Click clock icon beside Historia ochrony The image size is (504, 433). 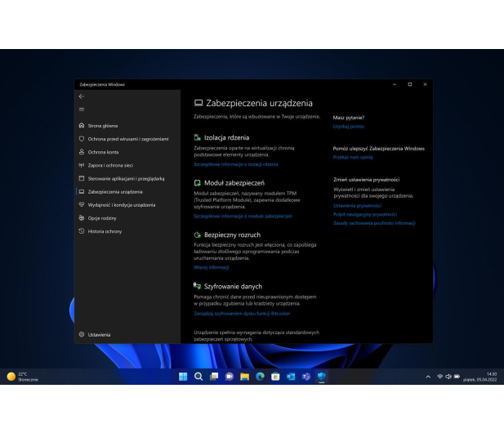tap(82, 231)
